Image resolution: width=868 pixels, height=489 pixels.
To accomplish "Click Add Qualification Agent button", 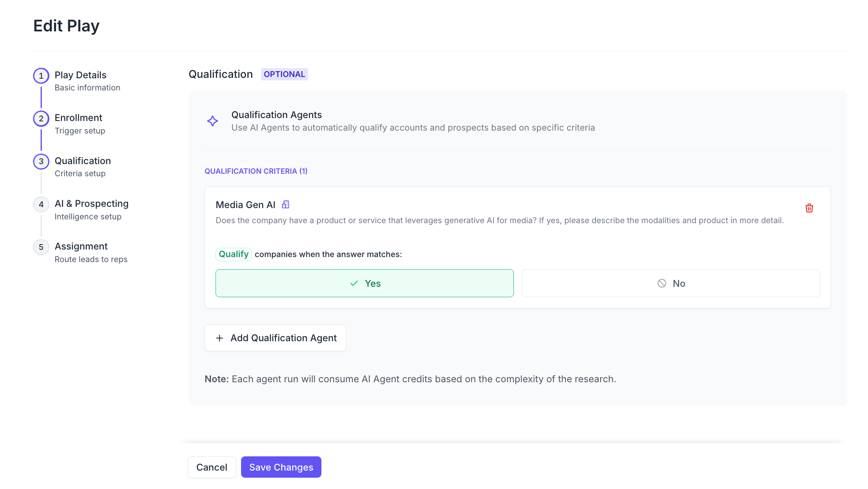I will point(275,338).
